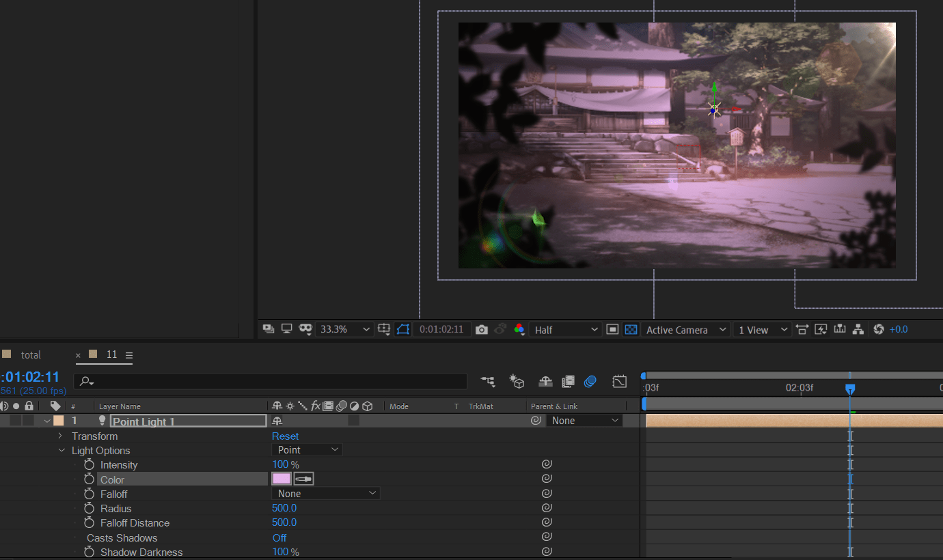Toggle Radius stopwatch keyframing

click(89, 508)
